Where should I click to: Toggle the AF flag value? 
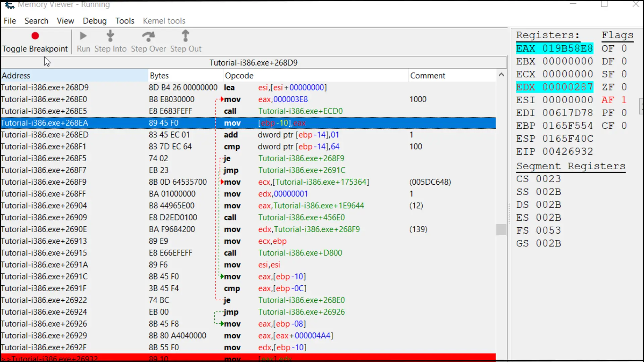click(x=624, y=100)
